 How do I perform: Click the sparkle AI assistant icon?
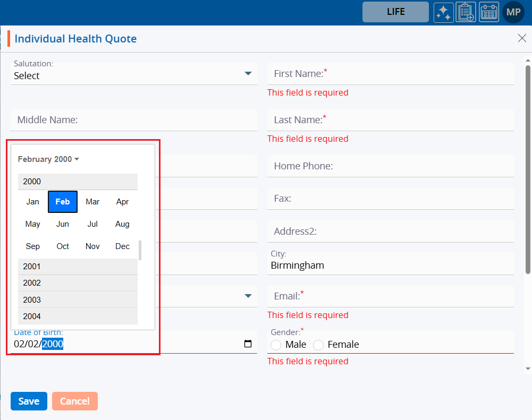pyautogui.click(x=443, y=12)
